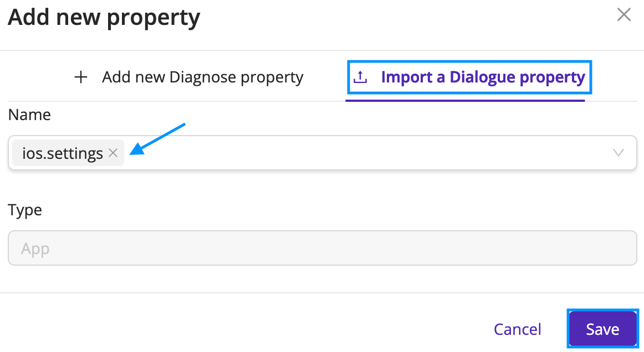The height and width of the screenshot is (352, 644).
Task: Click the disabled Type field showing App
Action: pyautogui.click(x=323, y=248)
